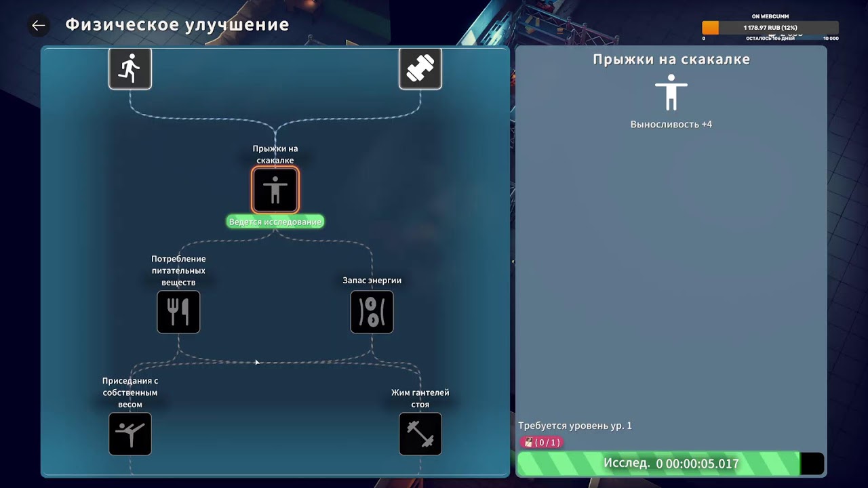Click the Требуется уровень ур. 1 text
The image size is (868, 488).
[575, 426]
